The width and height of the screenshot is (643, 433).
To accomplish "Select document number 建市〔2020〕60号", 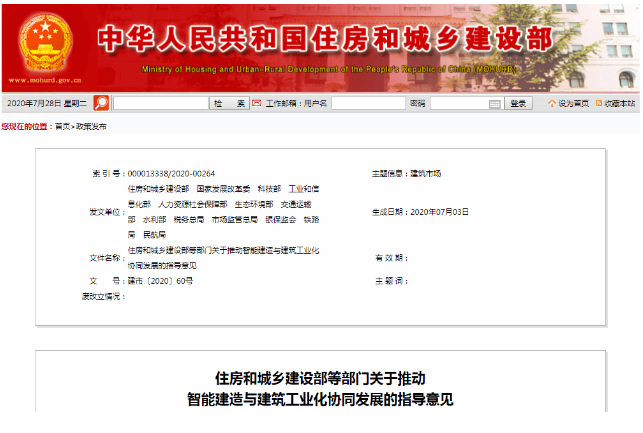I will (160, 281).
